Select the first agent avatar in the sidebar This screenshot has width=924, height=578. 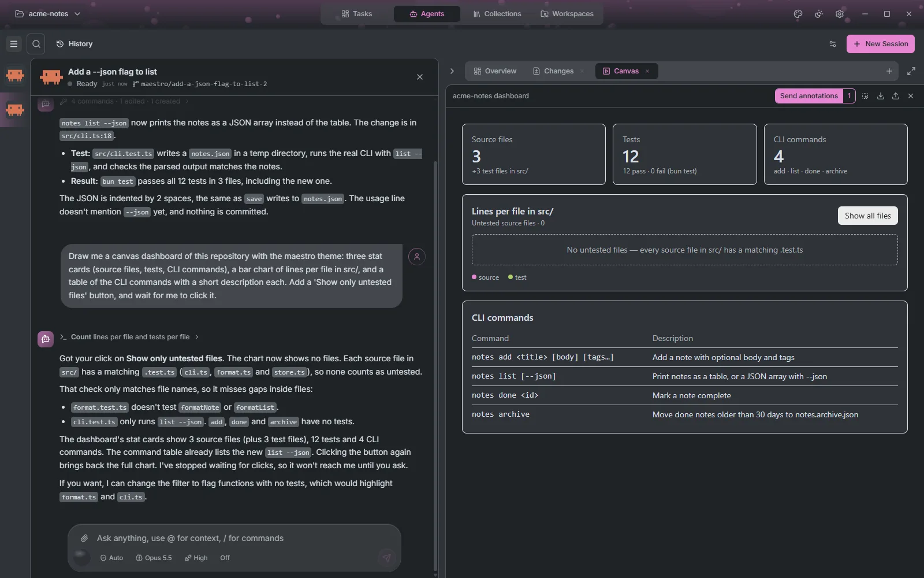coord(15,75)
